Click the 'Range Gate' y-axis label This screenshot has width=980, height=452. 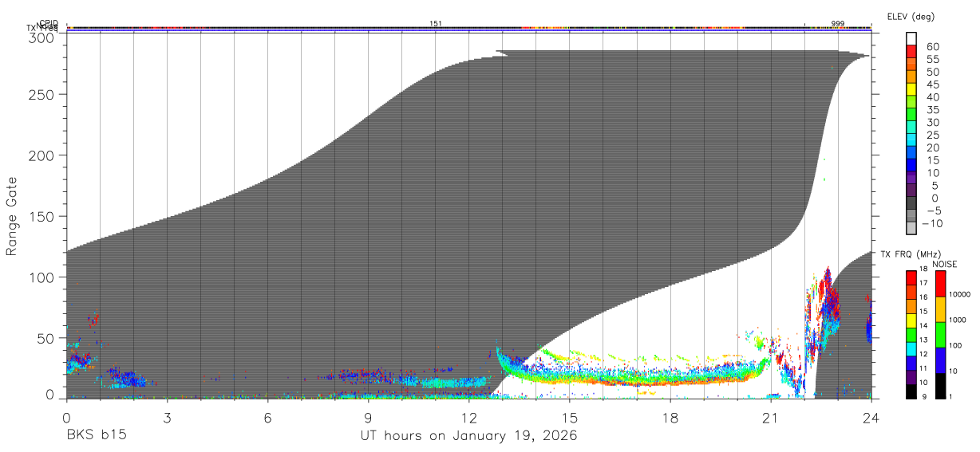12,216
